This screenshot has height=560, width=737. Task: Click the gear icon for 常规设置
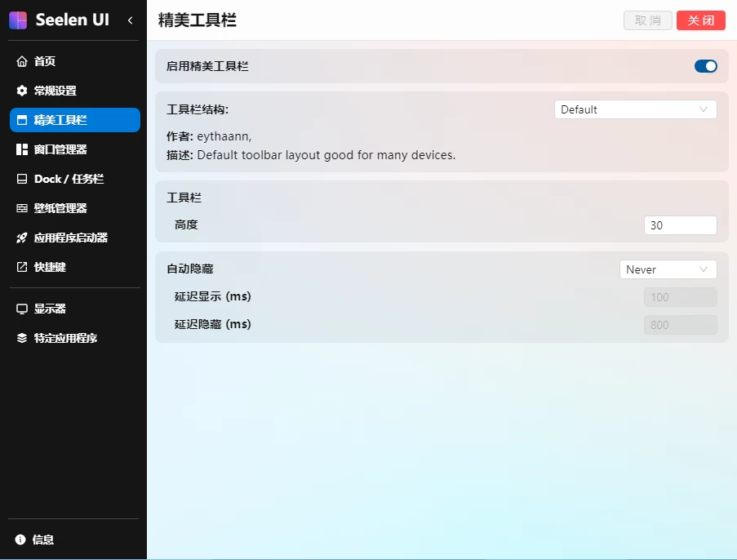[x=22, y=91]
